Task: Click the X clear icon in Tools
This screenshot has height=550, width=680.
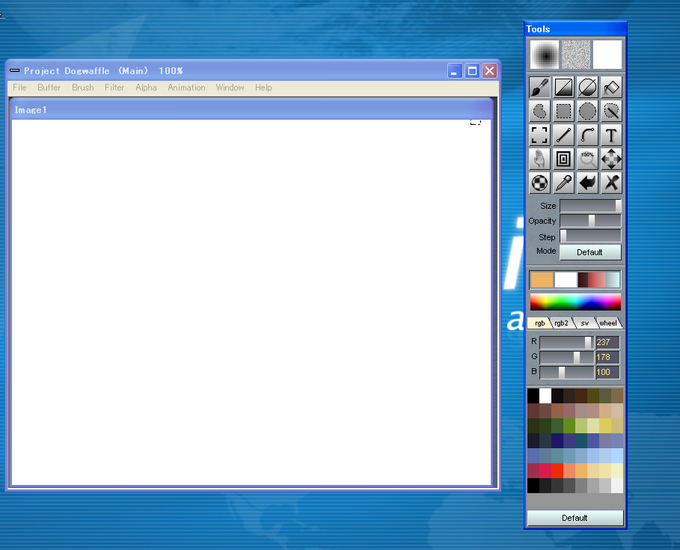Action: pyautogui.click(x=611, y=183)
